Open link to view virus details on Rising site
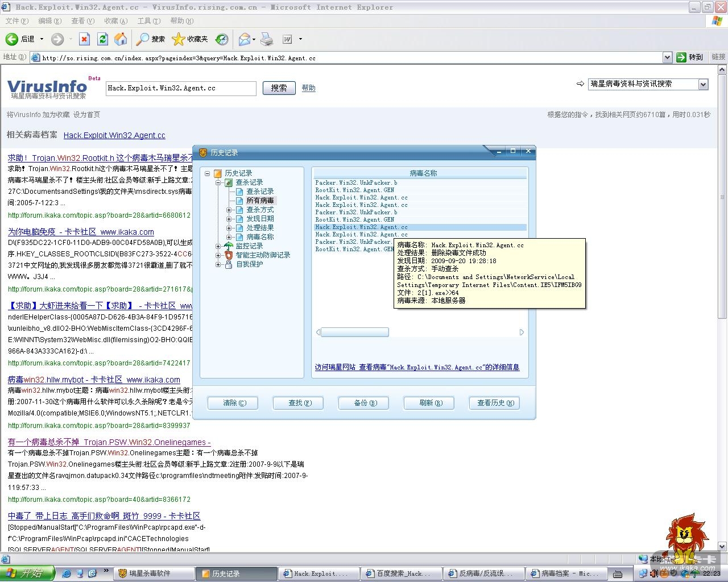The height and width of the screenshot is (582, 728). coord(417,367)
